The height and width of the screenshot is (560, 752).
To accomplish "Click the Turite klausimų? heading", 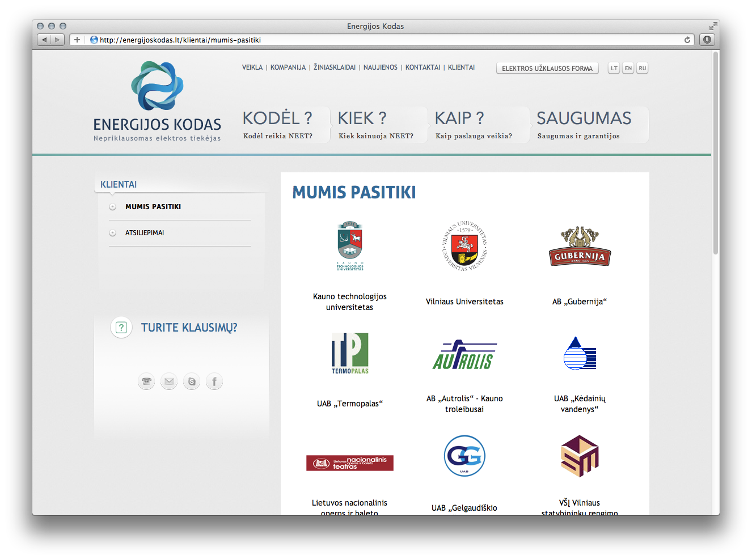I will tap(189, 328).
